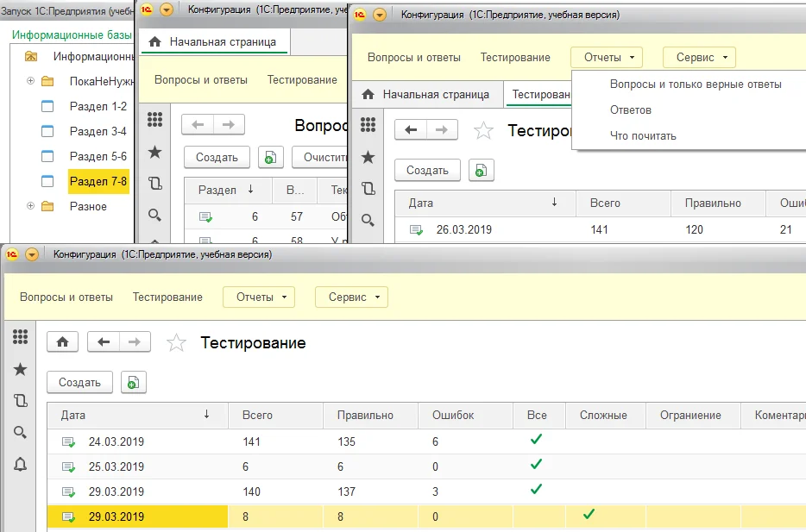Image resolution: width=806 pixels, height=532 pixels.
Task: Select the 'Что почитать' menu entry
Action: 643,135
